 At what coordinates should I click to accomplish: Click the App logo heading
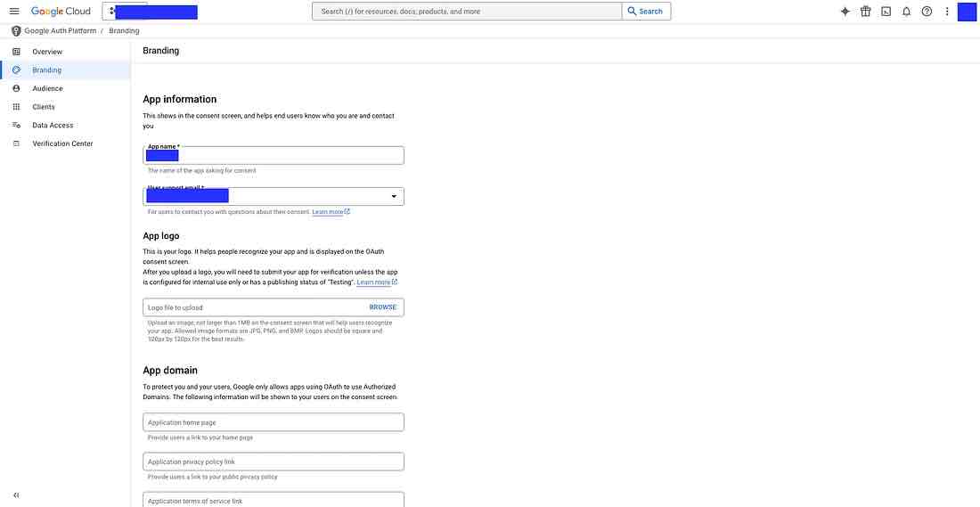(161, 236)
